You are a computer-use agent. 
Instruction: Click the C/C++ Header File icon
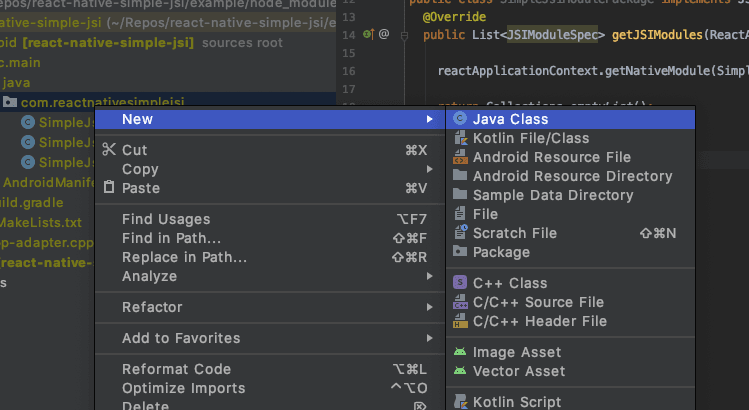(460, 321)
